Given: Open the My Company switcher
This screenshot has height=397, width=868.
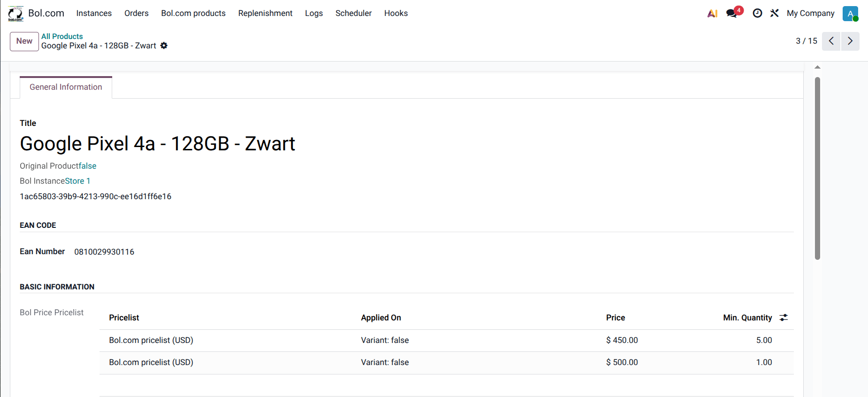Looking at the screenshot, I should pos(811,13).
